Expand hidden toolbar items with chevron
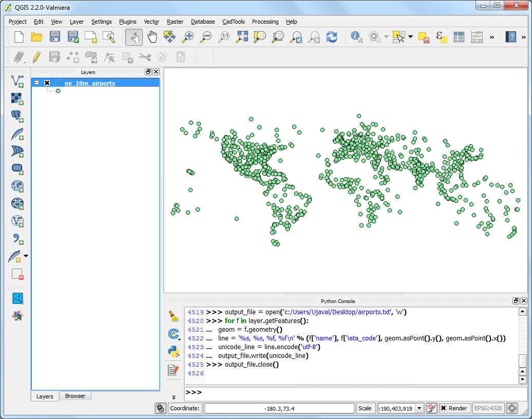 point(491,37)
